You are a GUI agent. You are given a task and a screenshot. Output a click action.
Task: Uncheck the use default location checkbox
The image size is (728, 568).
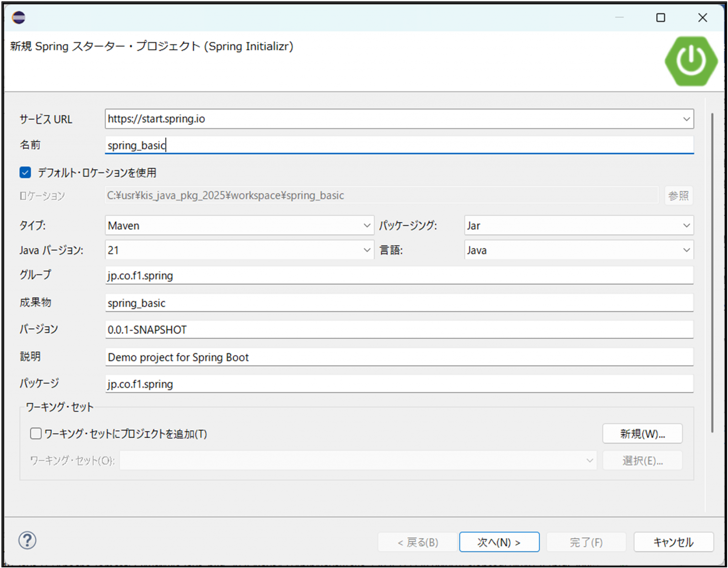pos(25,173)
